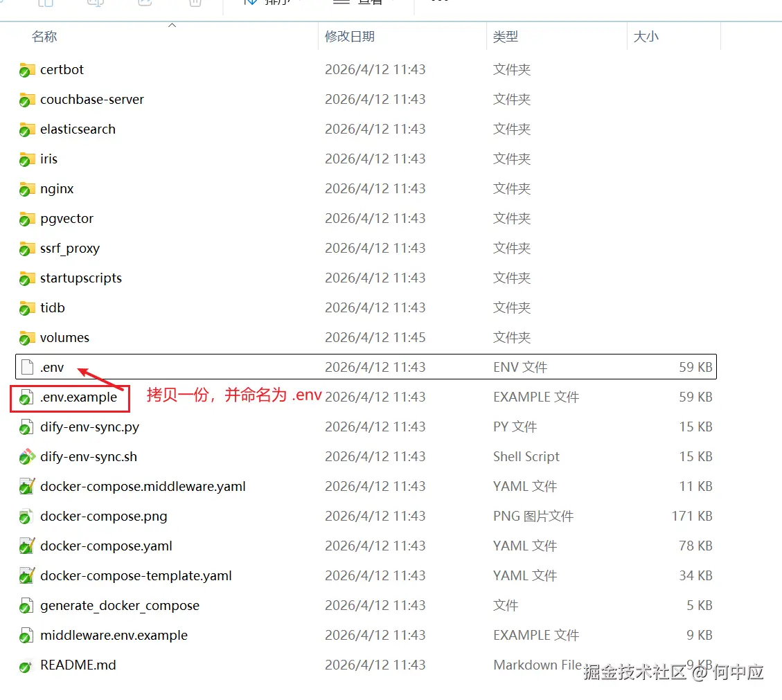Select the volumes folder name
Screen dimensions: 782x700
64,337
